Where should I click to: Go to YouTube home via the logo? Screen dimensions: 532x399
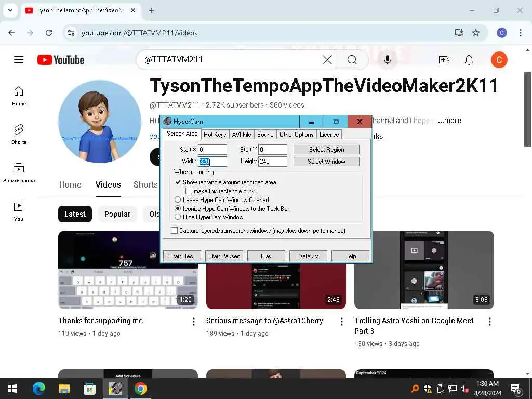pos(61,60)
